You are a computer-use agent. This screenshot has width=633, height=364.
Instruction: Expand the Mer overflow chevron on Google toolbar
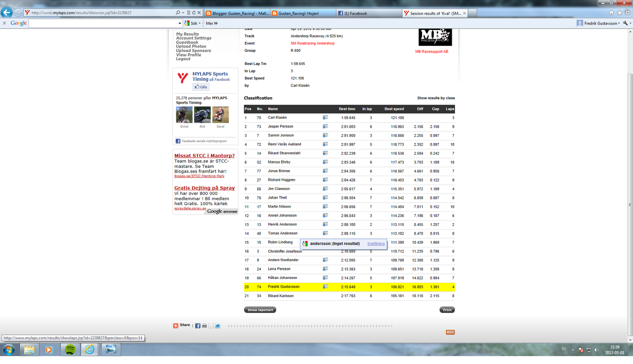click(x=216, y=23)
